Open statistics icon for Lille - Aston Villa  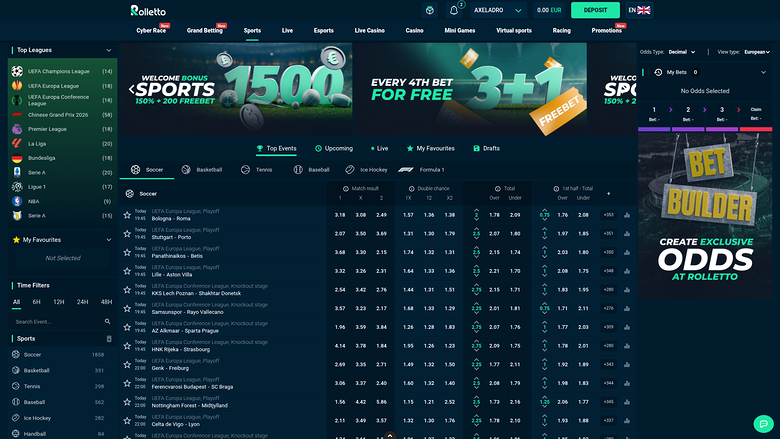click(x=627, y=271)
